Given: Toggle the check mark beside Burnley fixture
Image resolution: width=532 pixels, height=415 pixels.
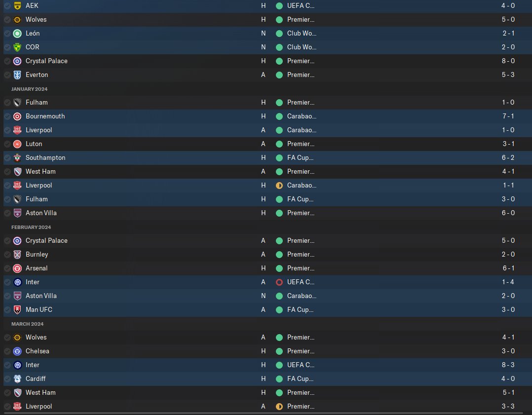Looking at the screenshot, I should pos(7,255).
